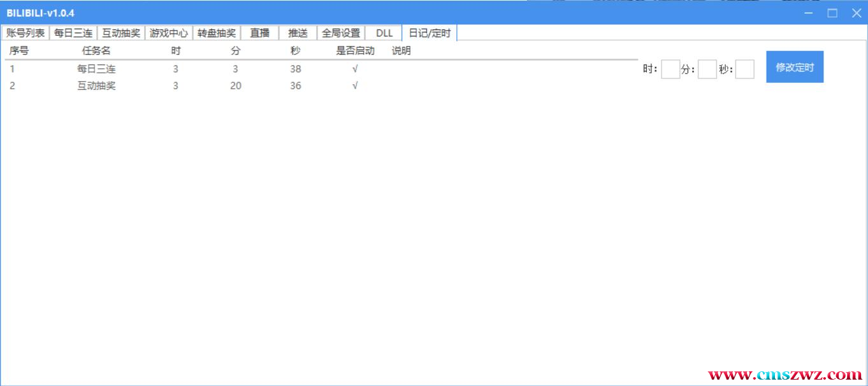Open the 全局设置 tab
This screenshot has height=386, width=868.
click(x=341, y=33)
